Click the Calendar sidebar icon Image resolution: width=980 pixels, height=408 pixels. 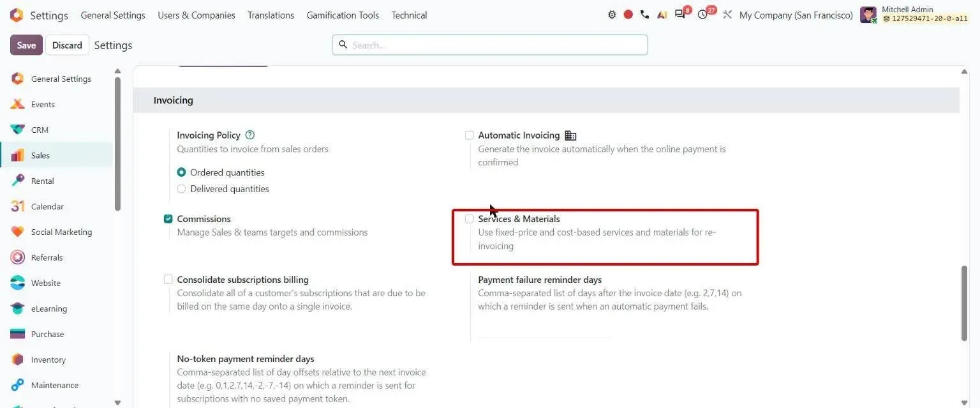coord(18,206)
